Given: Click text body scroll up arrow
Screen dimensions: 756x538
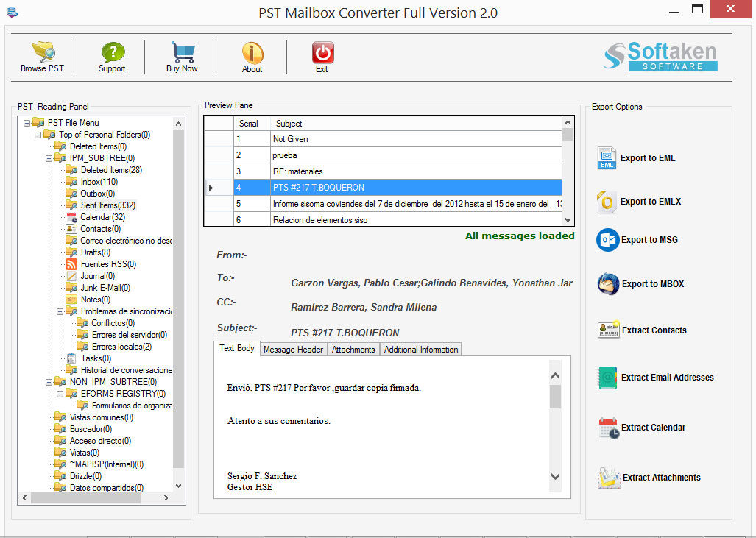Looking at the screenshot, I should coord(556,375).
